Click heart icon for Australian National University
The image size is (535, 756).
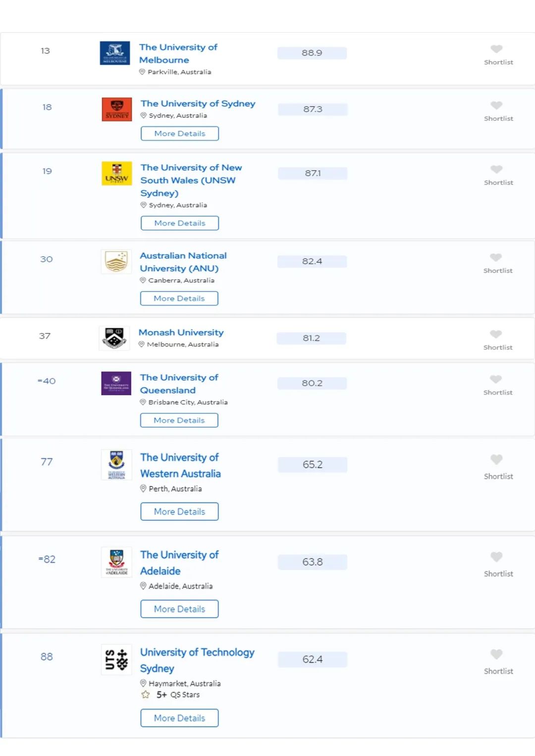tap(496, 257)
